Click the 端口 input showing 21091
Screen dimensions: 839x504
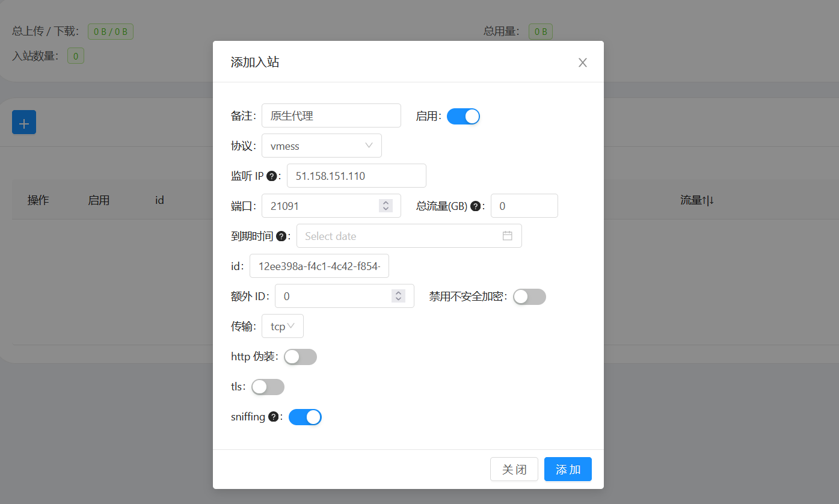[x=331, y=206]
